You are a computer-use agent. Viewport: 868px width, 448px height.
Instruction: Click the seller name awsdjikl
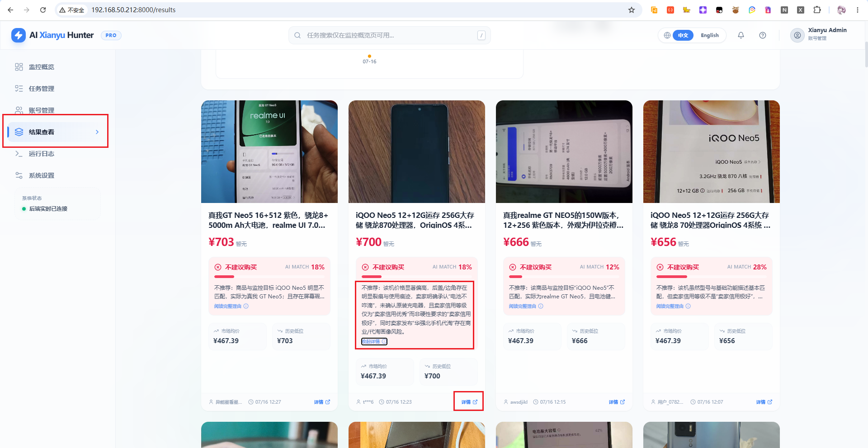(x=519, y=402)
